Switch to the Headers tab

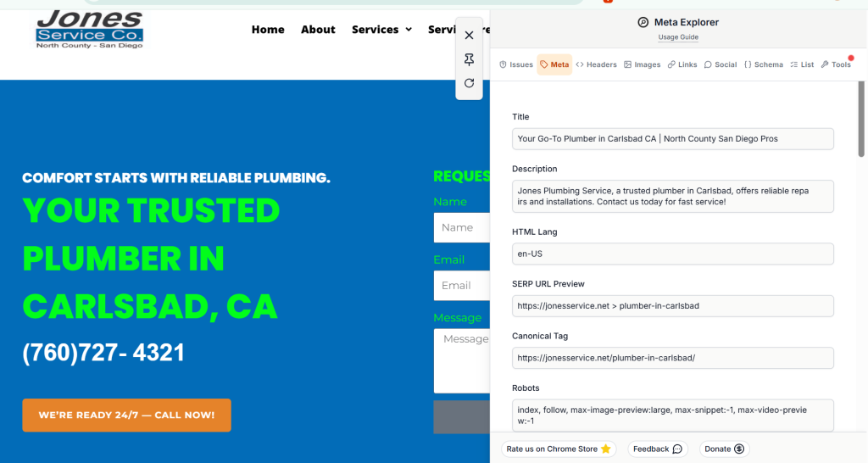(597, 64)
